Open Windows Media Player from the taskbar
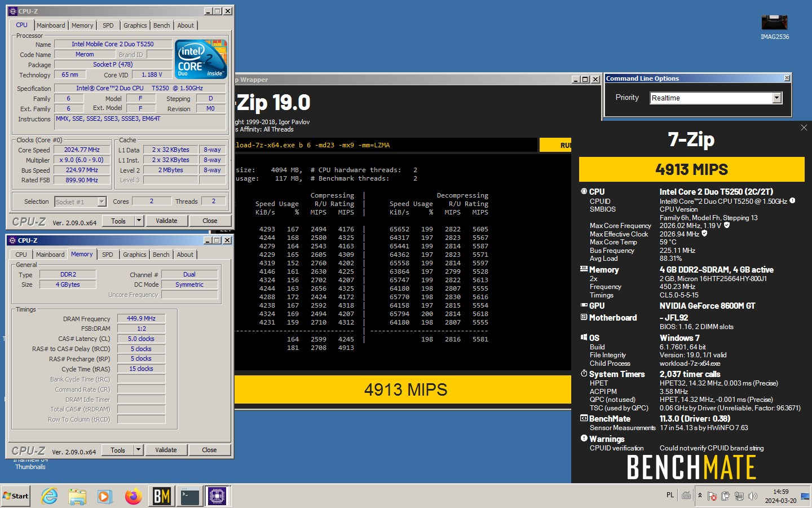The height and width of the screenshot is (508, 812). (105, 496)
